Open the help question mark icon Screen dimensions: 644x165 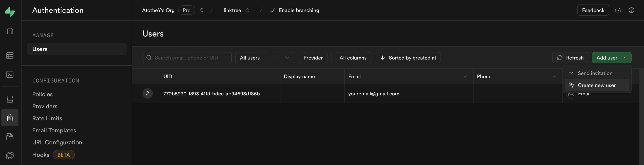[x=631, y=10]
